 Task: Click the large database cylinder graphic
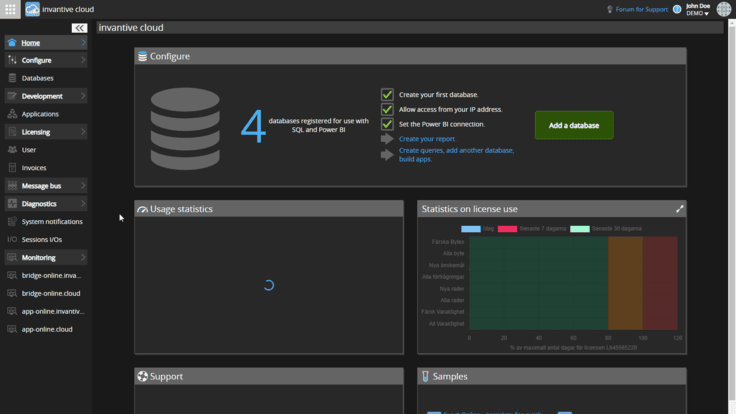click(x=185, y=129)
